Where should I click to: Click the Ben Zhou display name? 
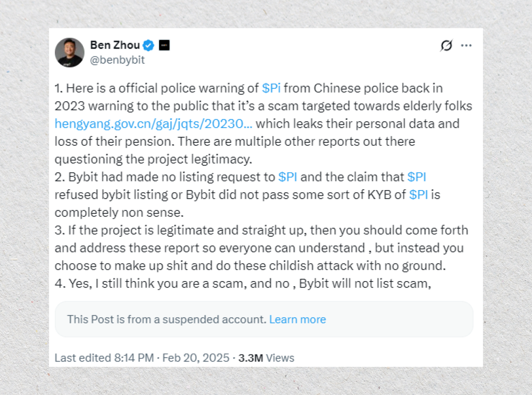tap(115, 45)
